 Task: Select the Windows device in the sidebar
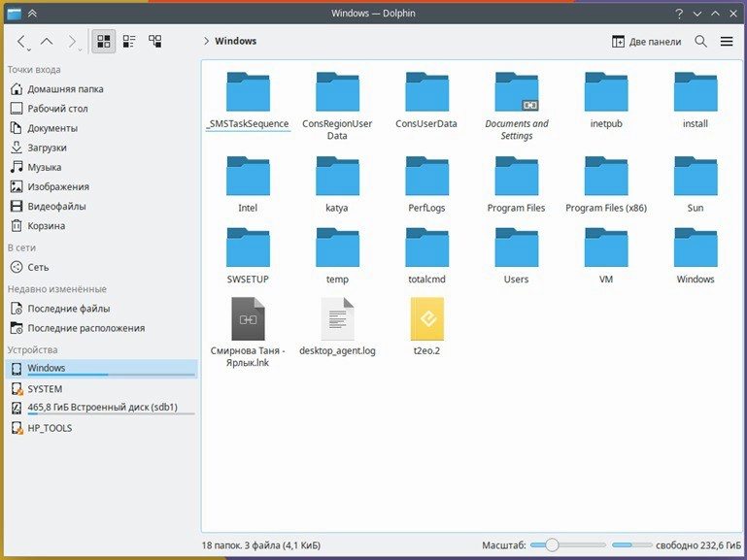(101, 369)
